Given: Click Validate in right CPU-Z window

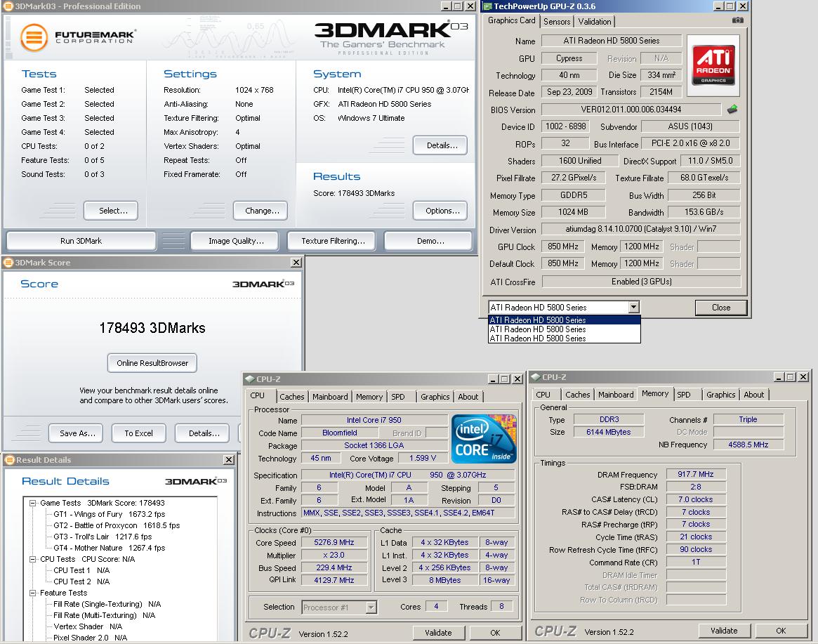Looking at the screenshot, I should [x=724, y=631].
